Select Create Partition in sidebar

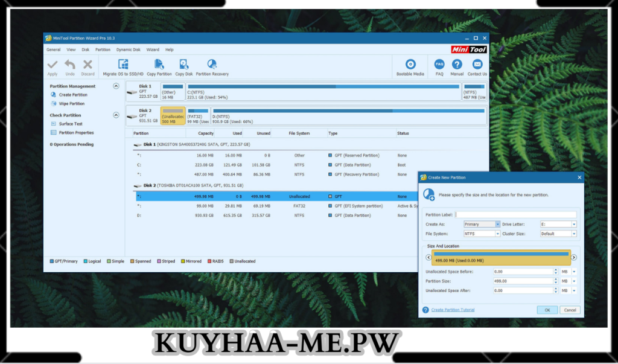(x=73, y=95)
